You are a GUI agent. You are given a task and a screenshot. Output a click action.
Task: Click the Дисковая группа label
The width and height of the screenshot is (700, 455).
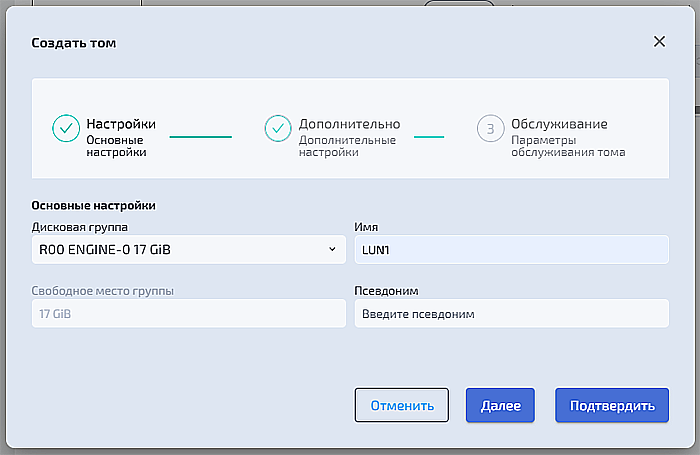[79, 227]
